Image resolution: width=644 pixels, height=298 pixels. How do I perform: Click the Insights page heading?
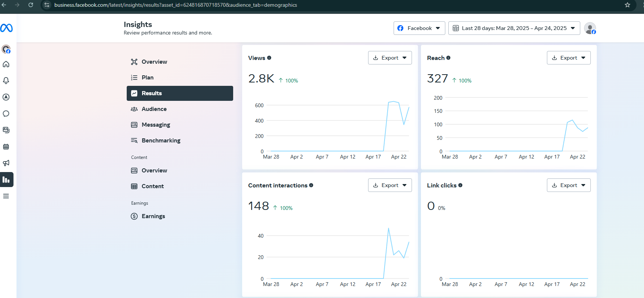coord(138,24)
